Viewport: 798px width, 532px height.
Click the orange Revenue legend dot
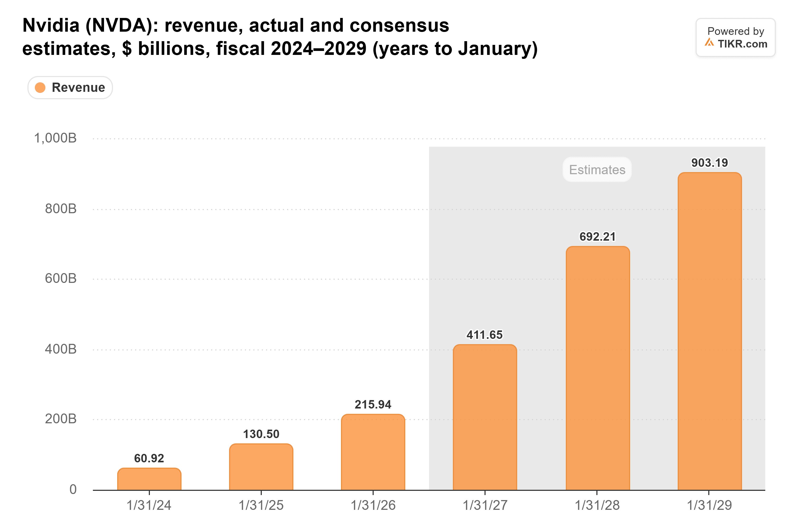pyautogui.click(x=40, y=88)
